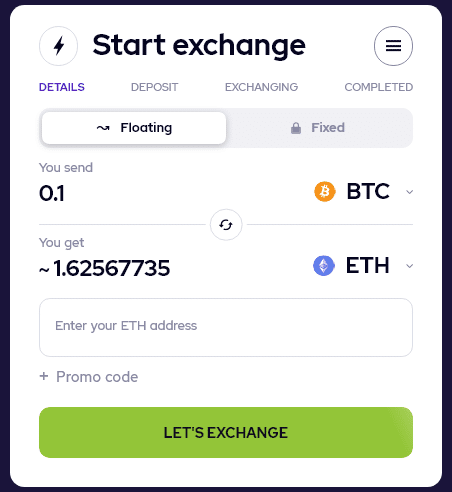Focus the Enter your ETH address field

pos(226,327)
